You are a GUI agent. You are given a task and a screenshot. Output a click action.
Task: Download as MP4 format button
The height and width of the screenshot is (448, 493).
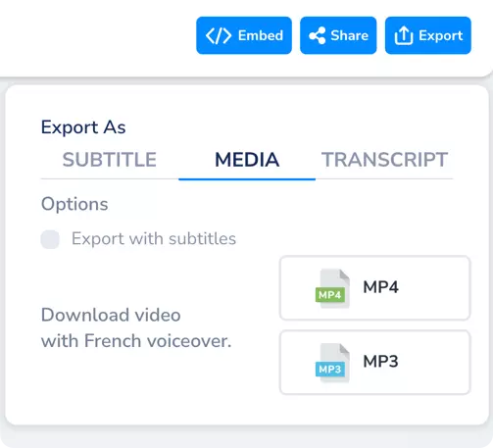pyautogui.click(x=375, y=288)
